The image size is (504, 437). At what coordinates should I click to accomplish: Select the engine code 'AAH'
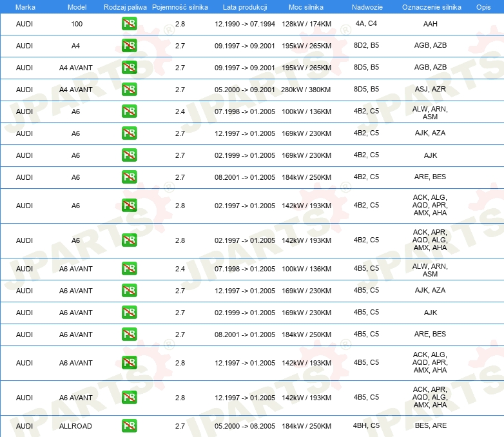point(431,24)
